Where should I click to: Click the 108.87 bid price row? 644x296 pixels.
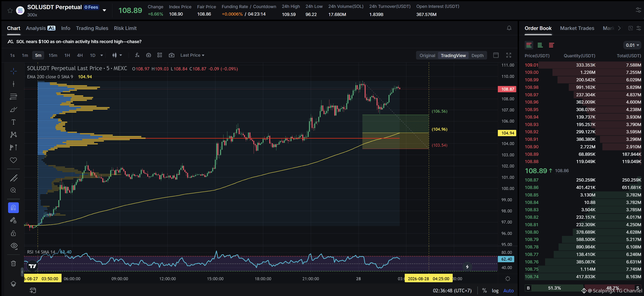583,180
